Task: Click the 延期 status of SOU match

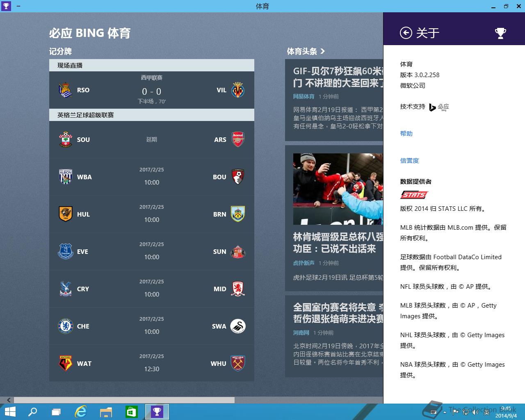Action: 152,139
